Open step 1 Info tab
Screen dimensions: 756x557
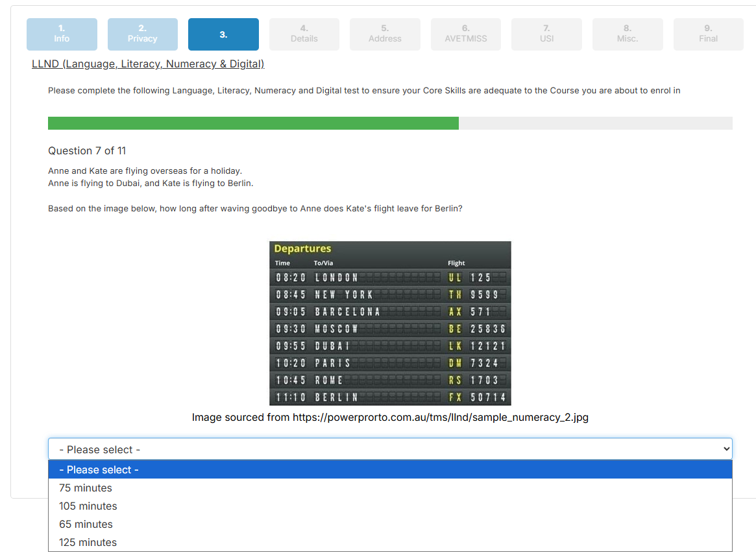[62, 34]
